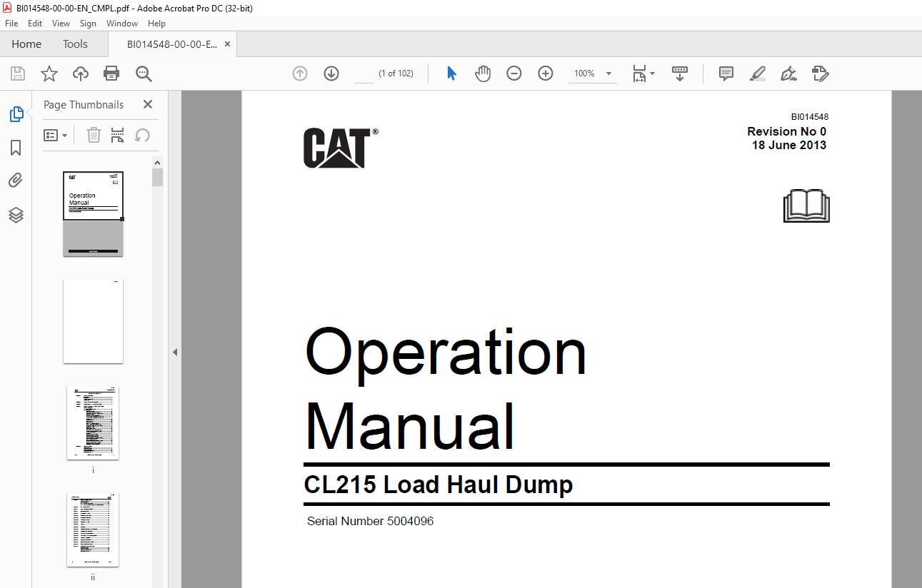Viewport: 922px width, 588px height.
Task: Click the date "18 June 2013"
Action: [789, 145]
